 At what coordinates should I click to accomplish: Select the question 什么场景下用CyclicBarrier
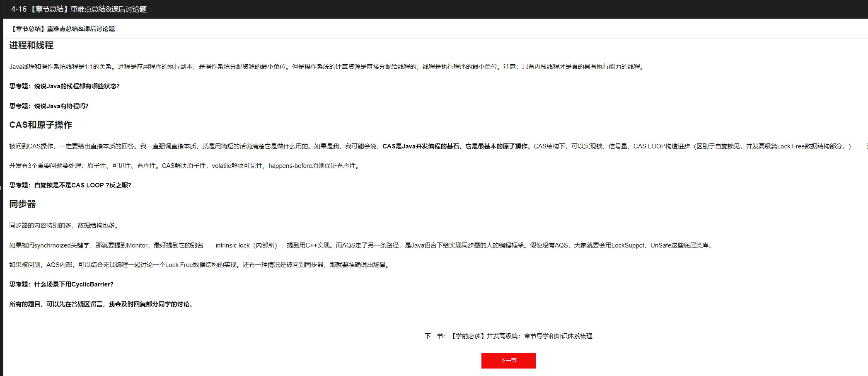(61, 284)
